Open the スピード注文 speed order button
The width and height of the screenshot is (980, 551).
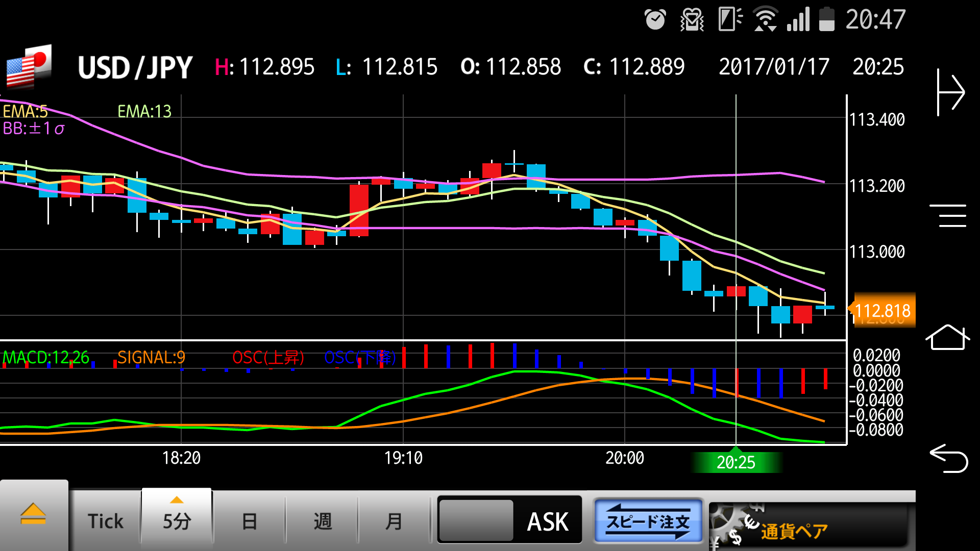pos(648,521)
